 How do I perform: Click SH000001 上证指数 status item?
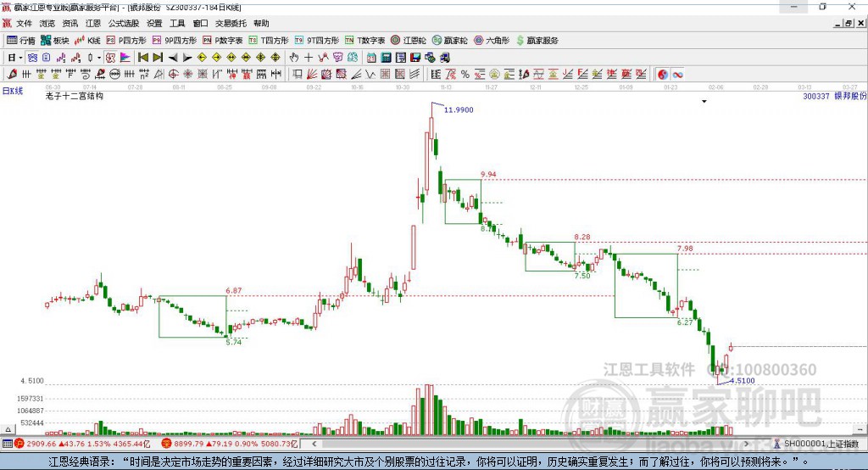coord(816,444)
